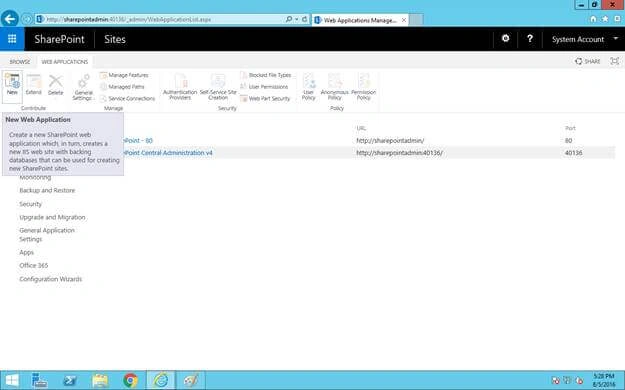Close the Web Applications Management tab

coord(404,20)
